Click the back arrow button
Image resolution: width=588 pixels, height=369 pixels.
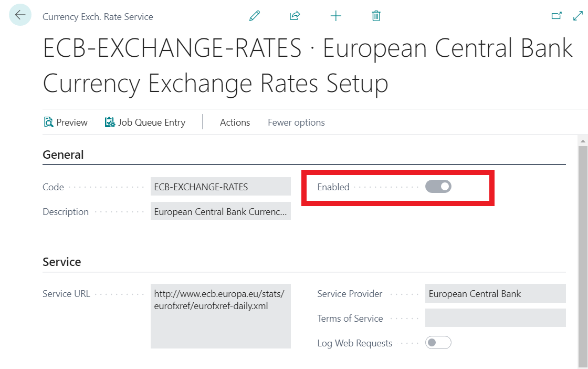[20, 15]
